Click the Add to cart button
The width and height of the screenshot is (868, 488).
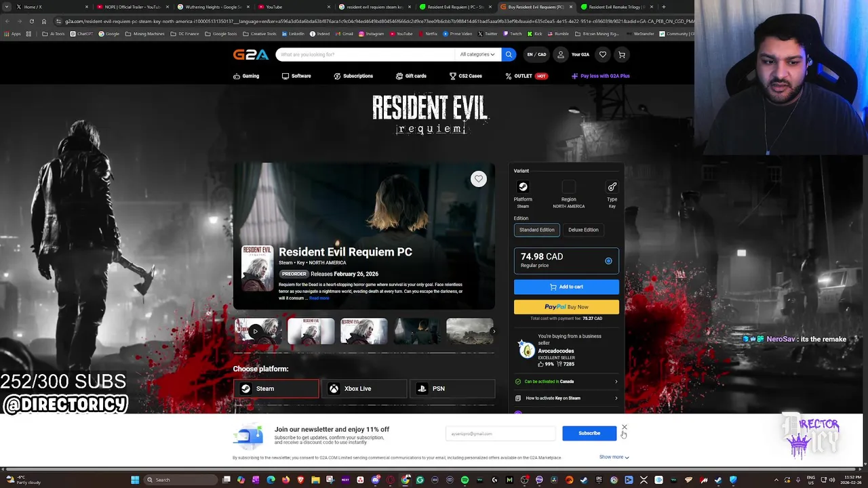pos(566,287)
